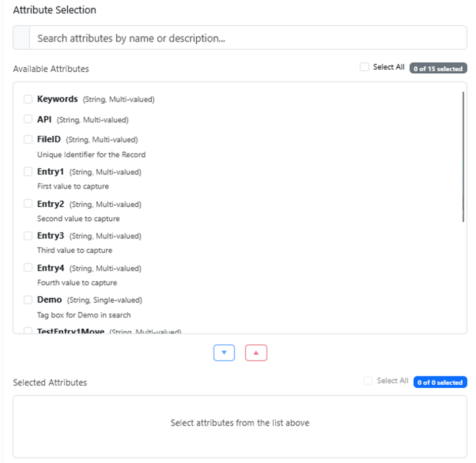
Task: Mark the Entry3 attribute checkbox
Action: pos(28,236)
